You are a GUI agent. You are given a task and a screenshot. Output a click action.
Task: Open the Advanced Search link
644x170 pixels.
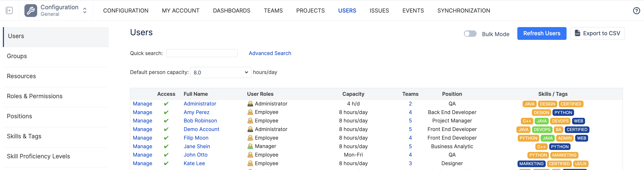(270, 53)
